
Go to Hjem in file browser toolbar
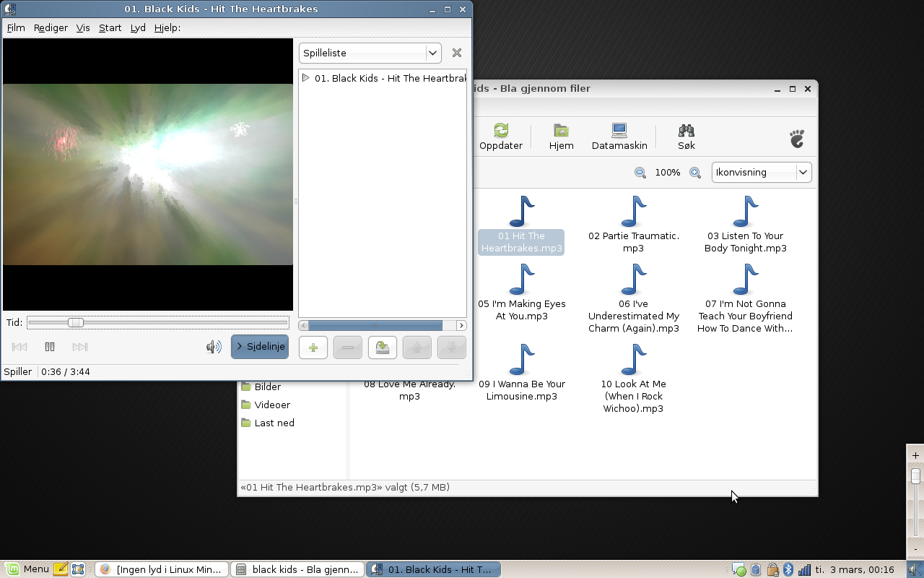point(561,137)
